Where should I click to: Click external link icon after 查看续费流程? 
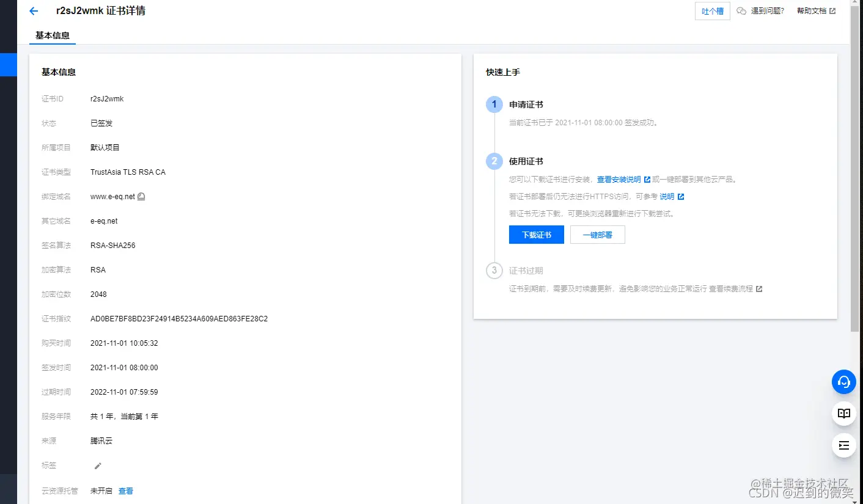click(x=759, y=289)
